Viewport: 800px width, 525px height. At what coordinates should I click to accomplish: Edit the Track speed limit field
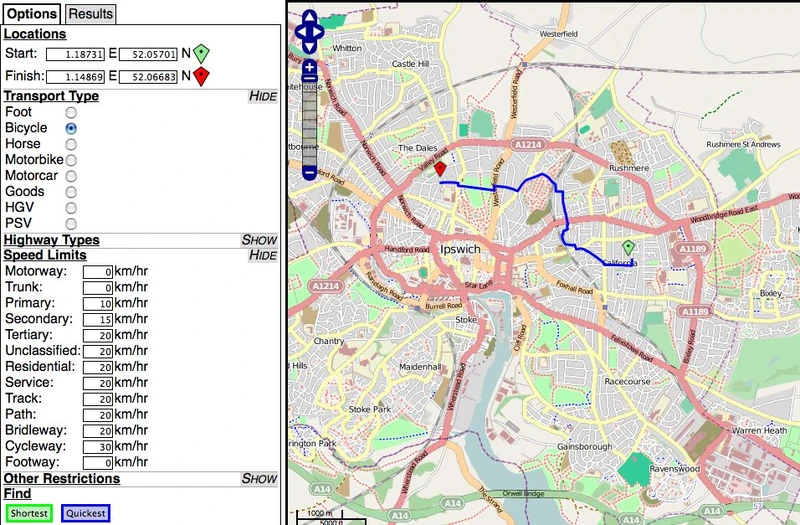pos(98,399)
